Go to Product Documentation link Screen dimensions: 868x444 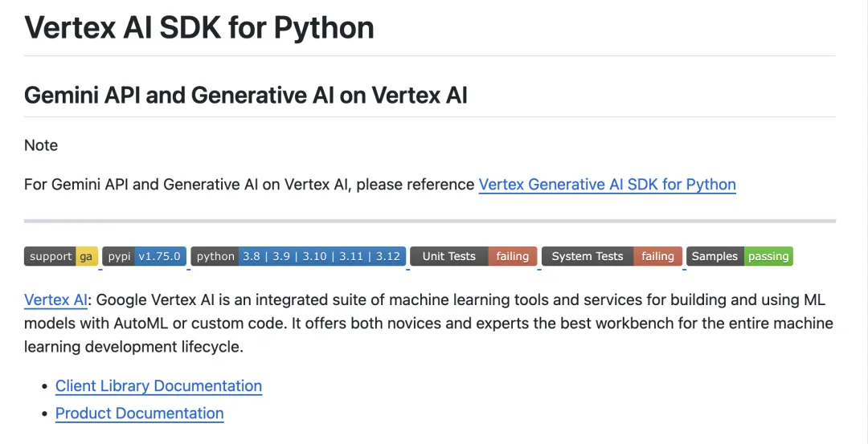click(139, 413)
